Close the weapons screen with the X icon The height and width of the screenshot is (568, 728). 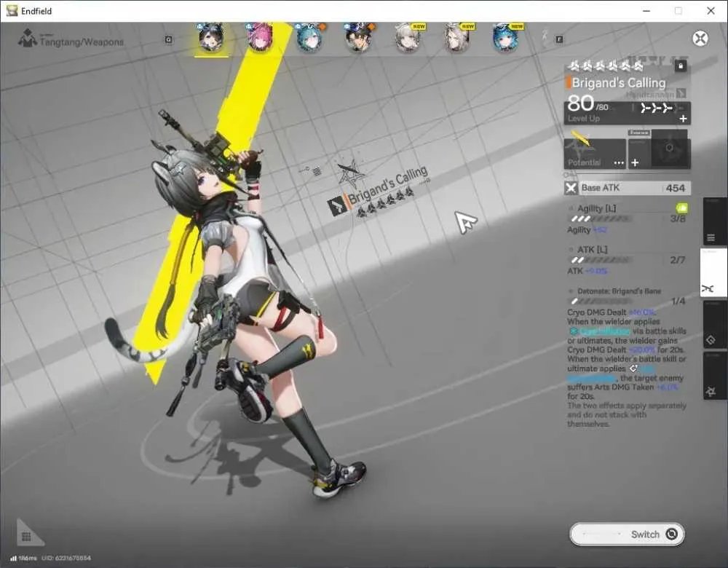click(700, 39)
